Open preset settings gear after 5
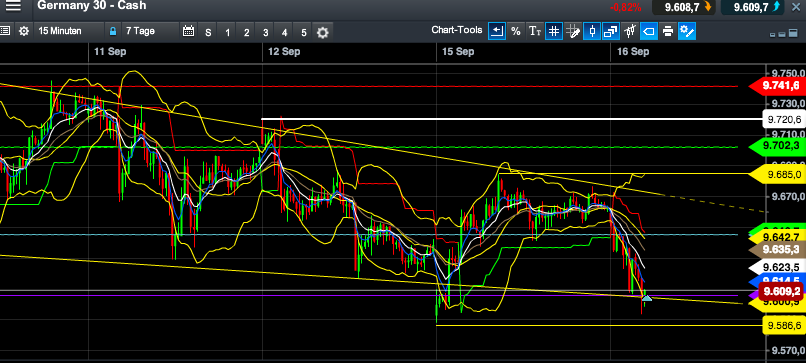 click(322, 33)
